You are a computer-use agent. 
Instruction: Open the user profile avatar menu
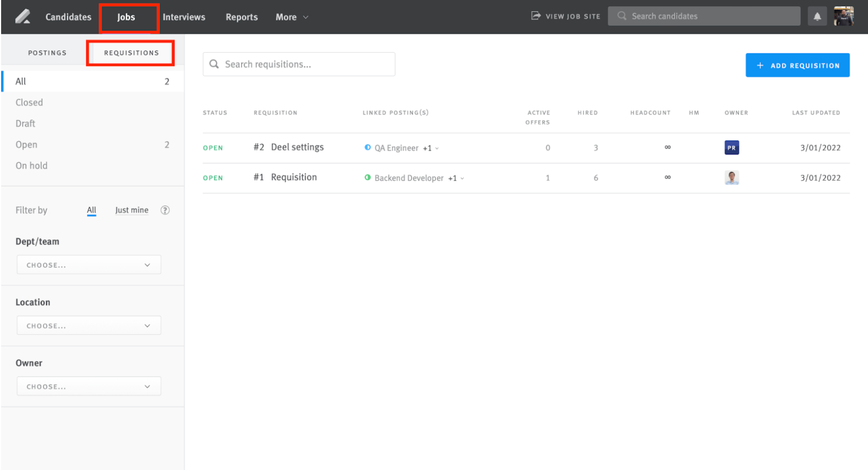pyautogui.click(x=844, y=17)
